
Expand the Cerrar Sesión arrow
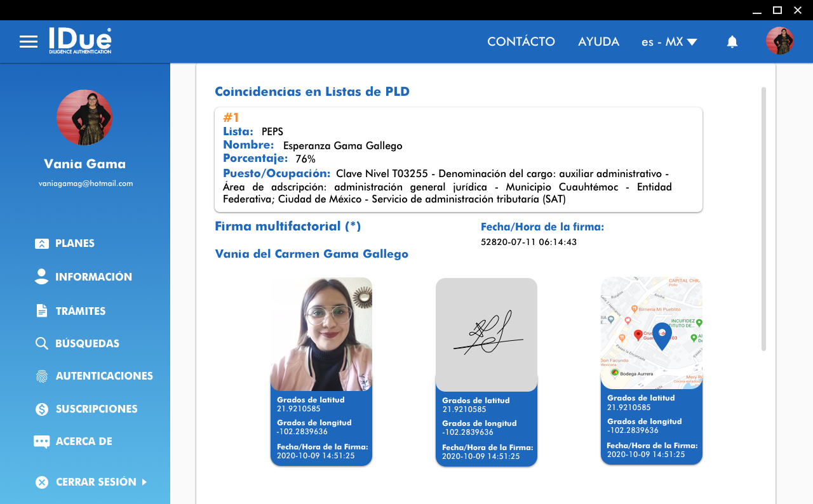[144, 482]
